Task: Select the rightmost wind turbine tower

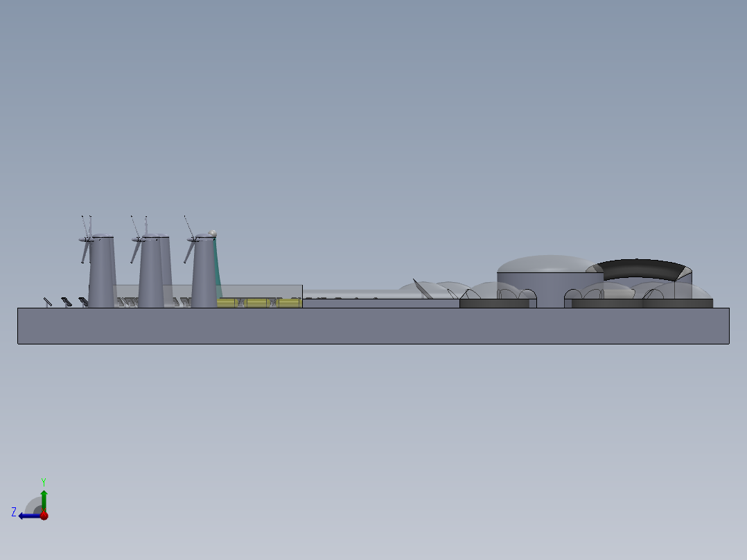Action: click(x=204, y=272)
